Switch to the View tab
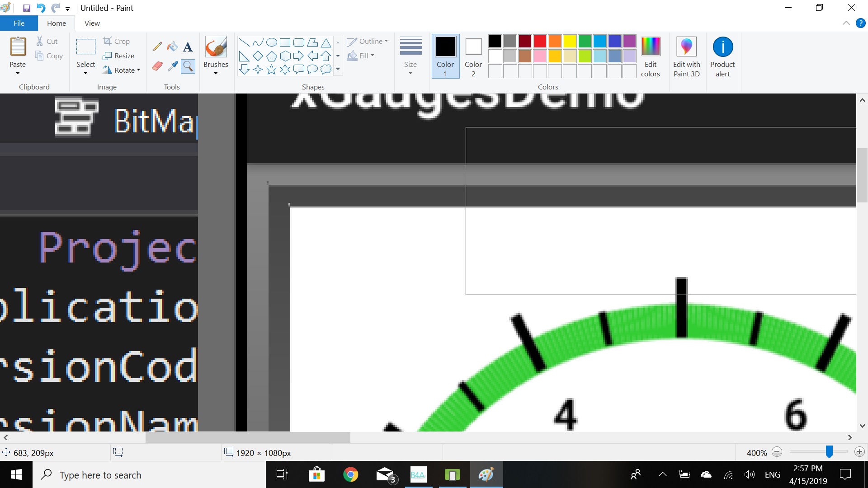 pyautogui.click(x=92, y=23)
